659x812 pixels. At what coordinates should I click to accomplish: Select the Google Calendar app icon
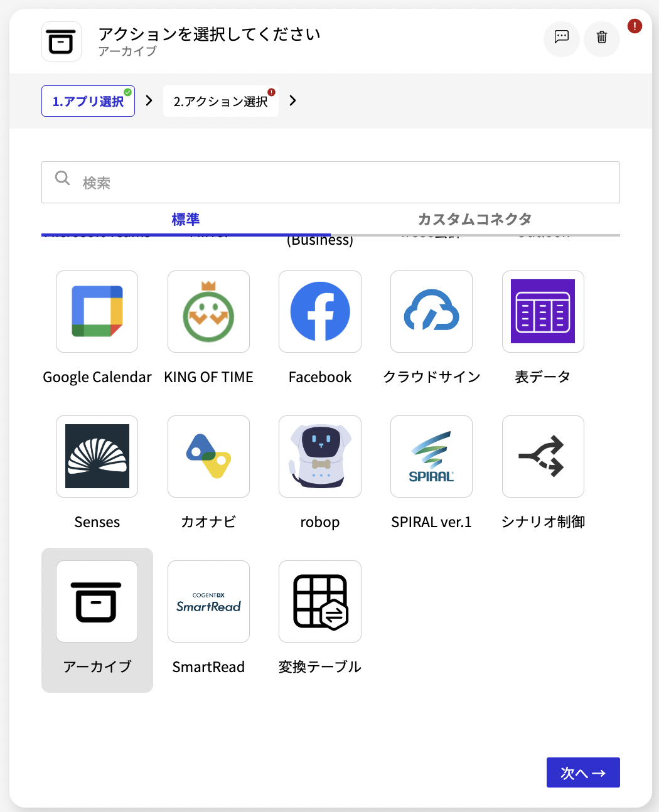(97, 311)
